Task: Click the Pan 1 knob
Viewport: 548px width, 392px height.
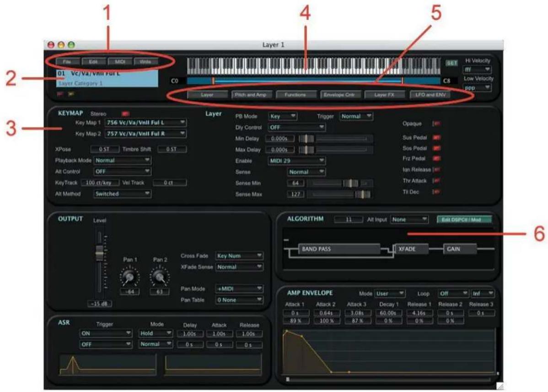Action: pyautogui.click(x=129, y=277)
